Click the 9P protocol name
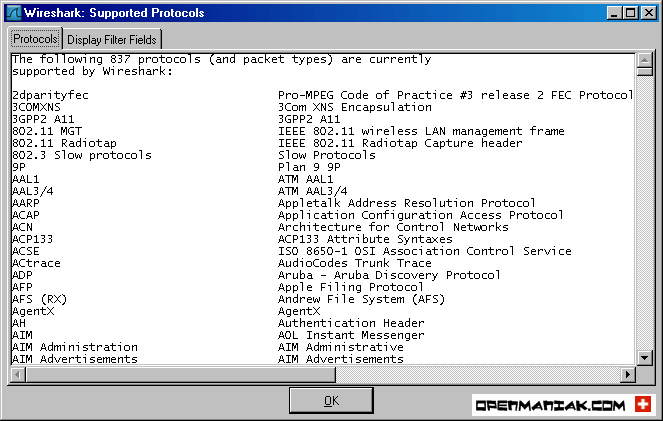663x421 pixels. (x=19, y=167)
